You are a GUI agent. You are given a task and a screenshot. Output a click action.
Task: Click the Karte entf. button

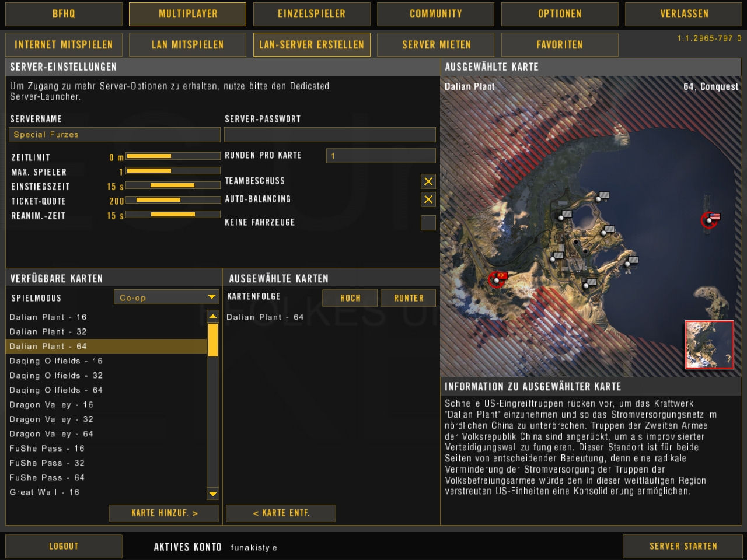(x=281, y=513)
